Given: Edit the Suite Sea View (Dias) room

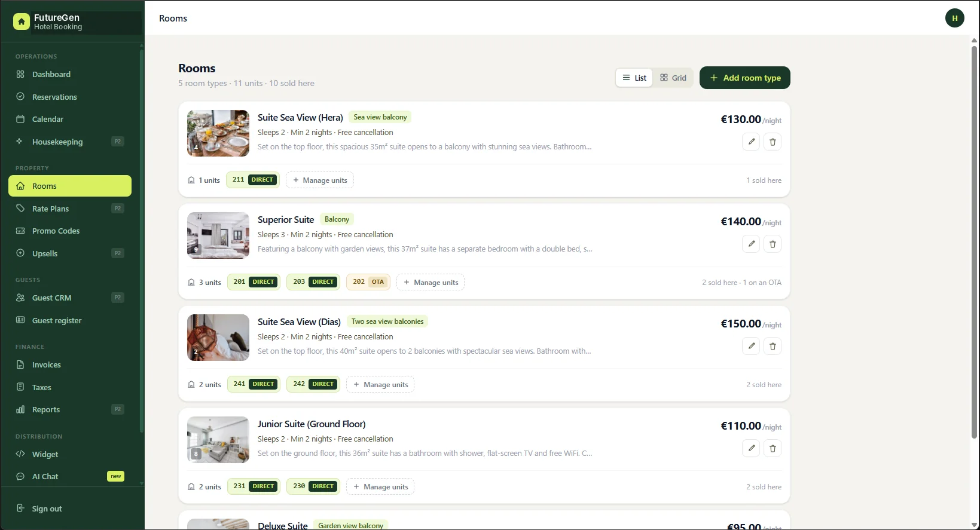Looking at the screenshot, I should pyautogui.click(x=751, y=346).
